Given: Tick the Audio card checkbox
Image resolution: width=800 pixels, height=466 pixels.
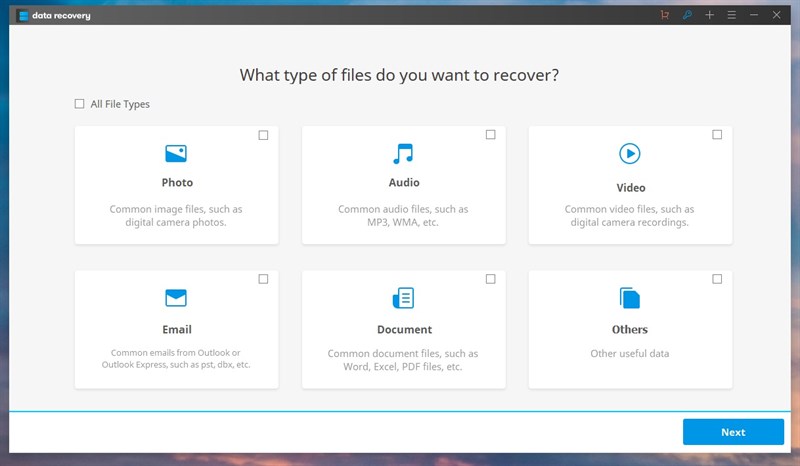Looking at the screenshot, I should click(490, 135).
